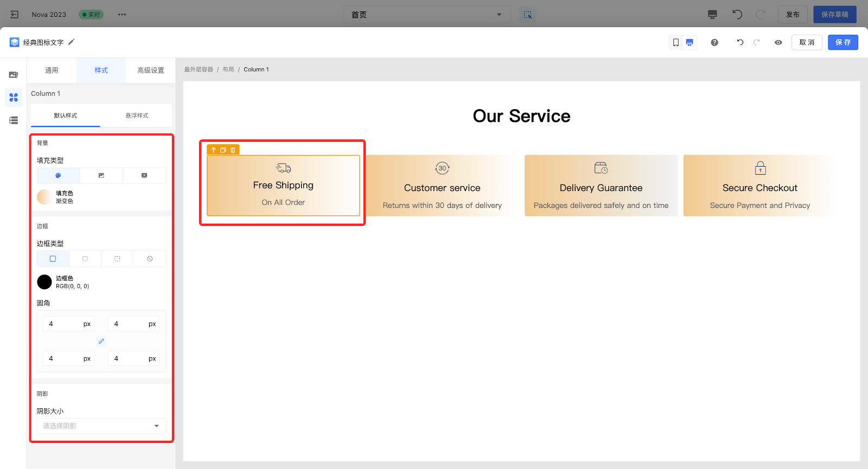This screenshot has width=868, height=469.
Task: Select the no-border type option
Action: pos(150,259)
